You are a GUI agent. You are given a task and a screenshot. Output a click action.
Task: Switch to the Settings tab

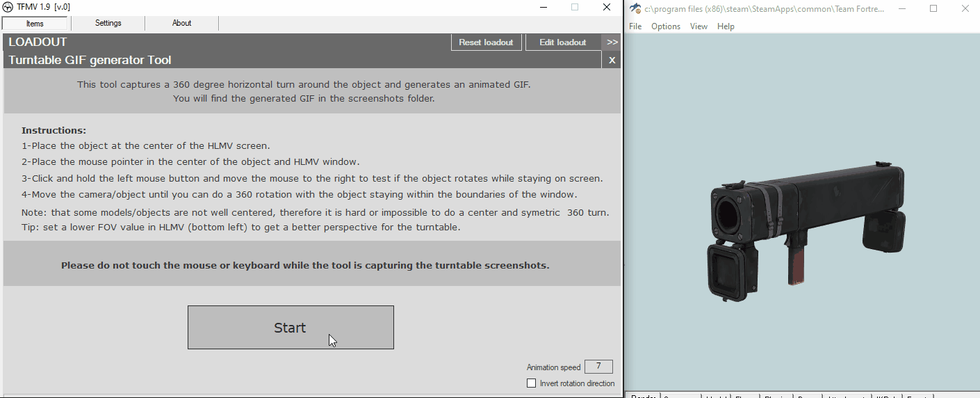click(108, 23)
